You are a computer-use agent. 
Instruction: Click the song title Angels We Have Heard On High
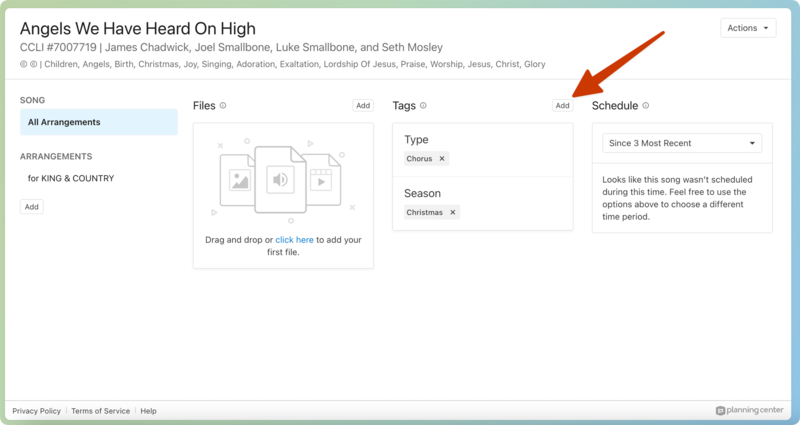[x=138, y=29]
